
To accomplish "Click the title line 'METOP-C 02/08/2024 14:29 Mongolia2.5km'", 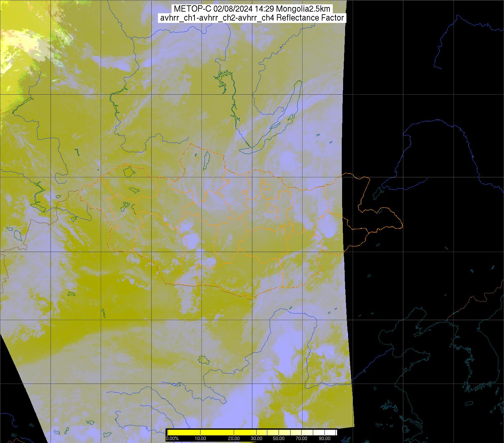I will coord(252,9).
